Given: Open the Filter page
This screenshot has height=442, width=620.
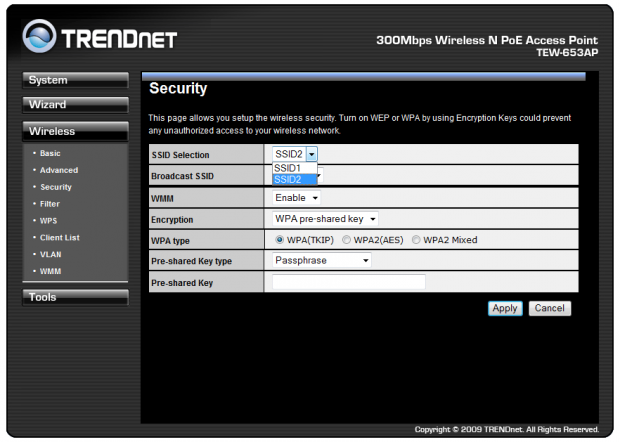Looking at the screenshot, I should click(x=49, y=204).
